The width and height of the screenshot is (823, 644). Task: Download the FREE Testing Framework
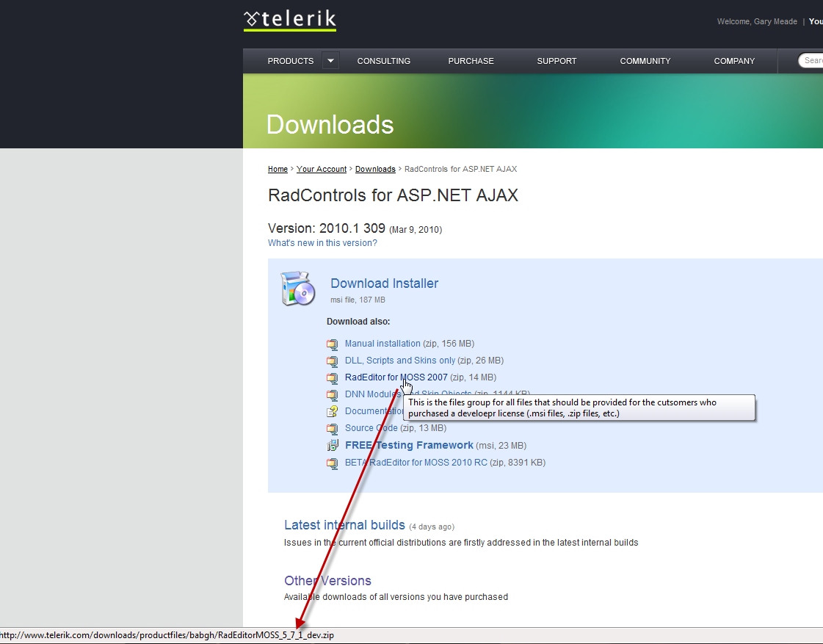pos(409,445)
